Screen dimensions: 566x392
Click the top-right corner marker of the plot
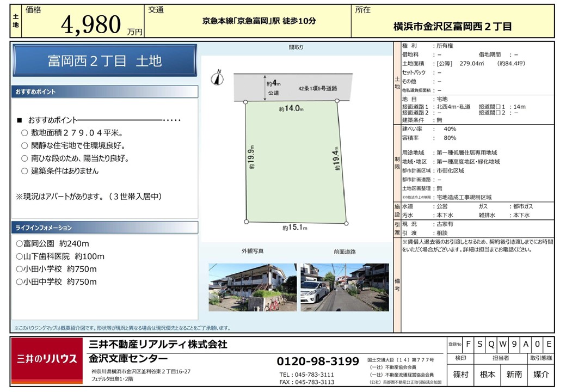point(337,101)
